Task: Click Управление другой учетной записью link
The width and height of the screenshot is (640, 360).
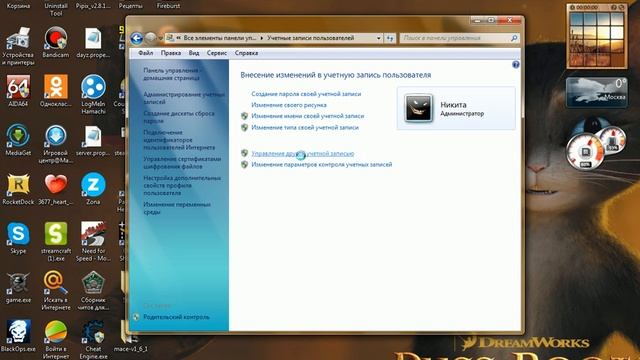Action: coord(302,153)
